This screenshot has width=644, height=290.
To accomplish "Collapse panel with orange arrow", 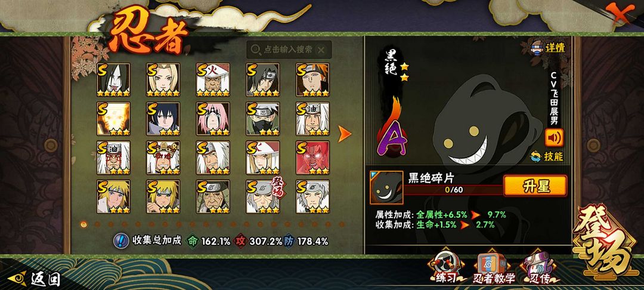I will (345, 134).
